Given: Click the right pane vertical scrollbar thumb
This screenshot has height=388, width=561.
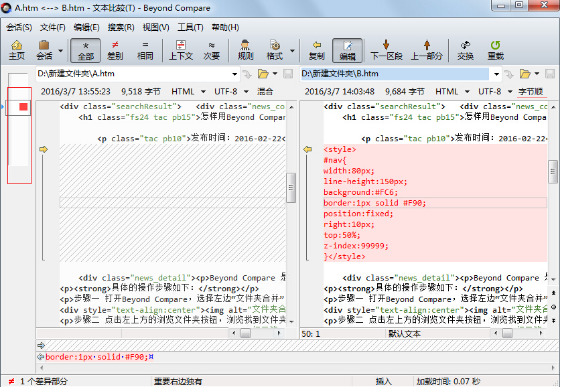Looking at the screenshot, I should click(x=553, y=172).
